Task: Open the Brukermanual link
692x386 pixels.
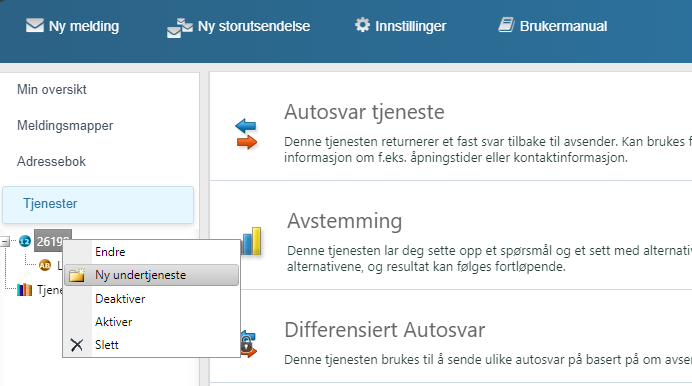Action: pos(563,26)
